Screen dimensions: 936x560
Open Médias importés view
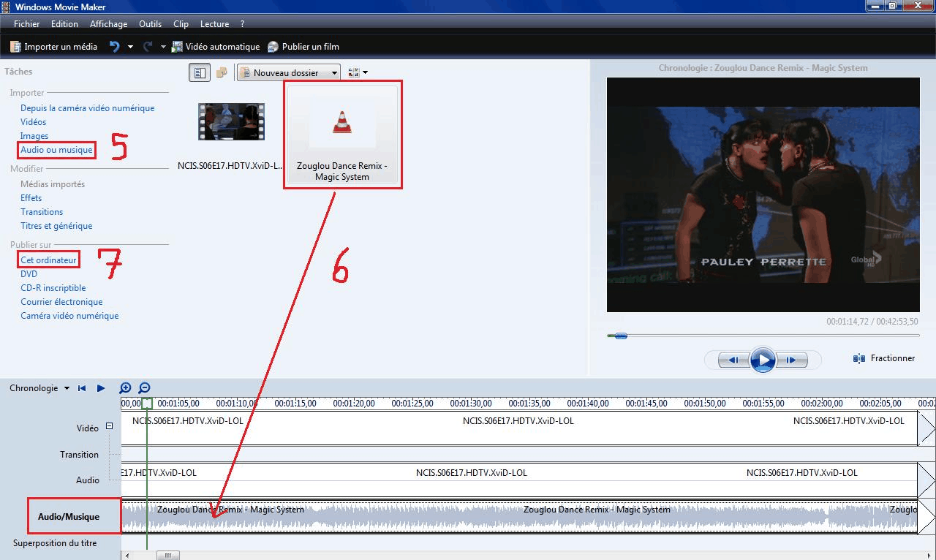tap(53, 184)
